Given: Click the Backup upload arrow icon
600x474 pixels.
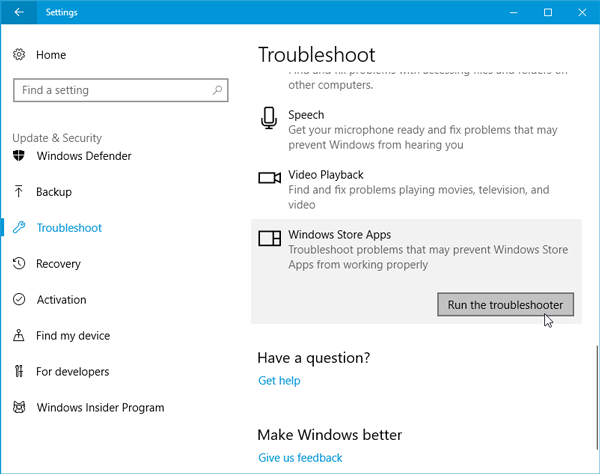Looking at the screenshot, I should (18, 191).
